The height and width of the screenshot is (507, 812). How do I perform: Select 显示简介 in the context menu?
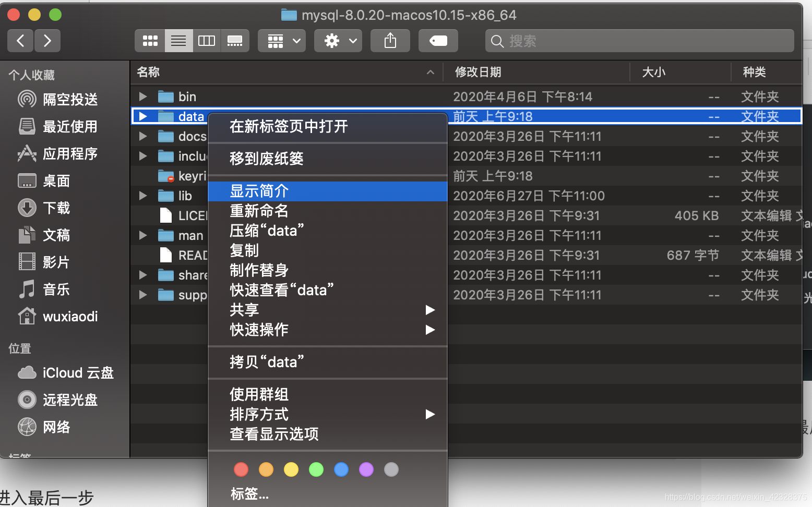259,191
